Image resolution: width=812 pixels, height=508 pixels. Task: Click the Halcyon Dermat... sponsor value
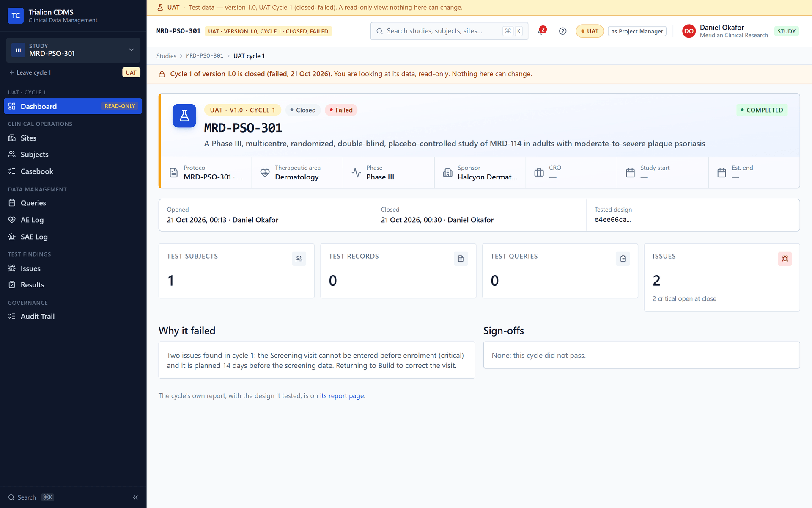point(487,177)
